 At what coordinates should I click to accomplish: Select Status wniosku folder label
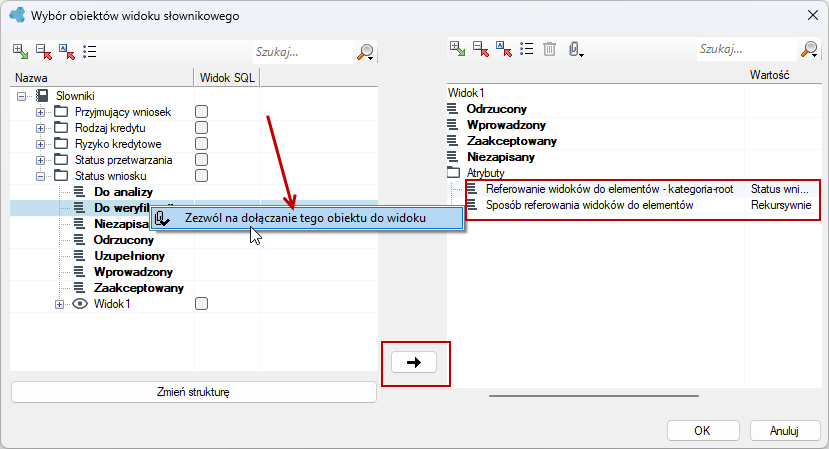pyautogui.click(x=110, y=176)
